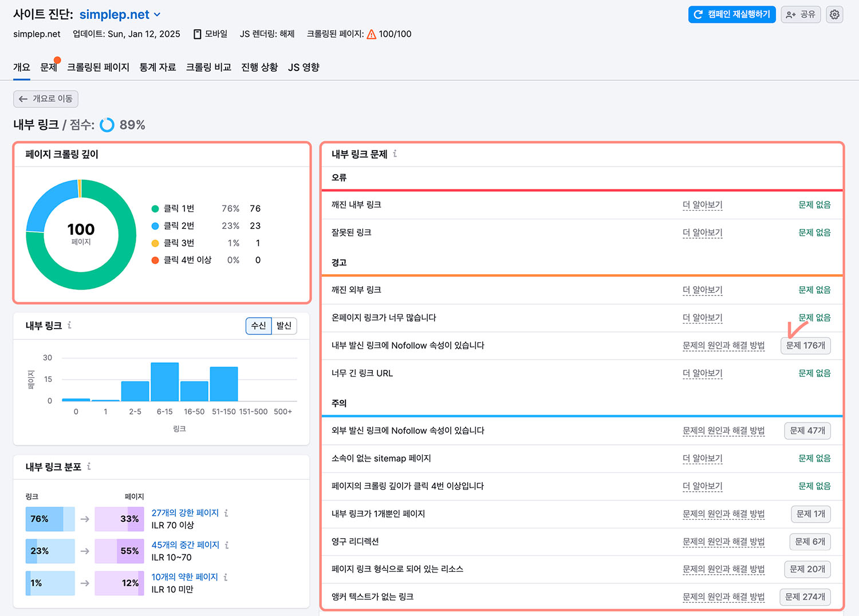
Task: Open the JS 영향 tab
Action: point(304,67)
